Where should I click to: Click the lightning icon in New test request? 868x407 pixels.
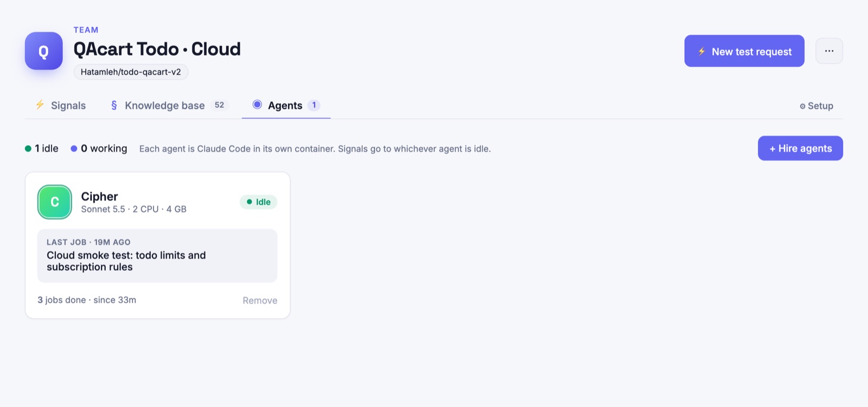click(701, 51)
